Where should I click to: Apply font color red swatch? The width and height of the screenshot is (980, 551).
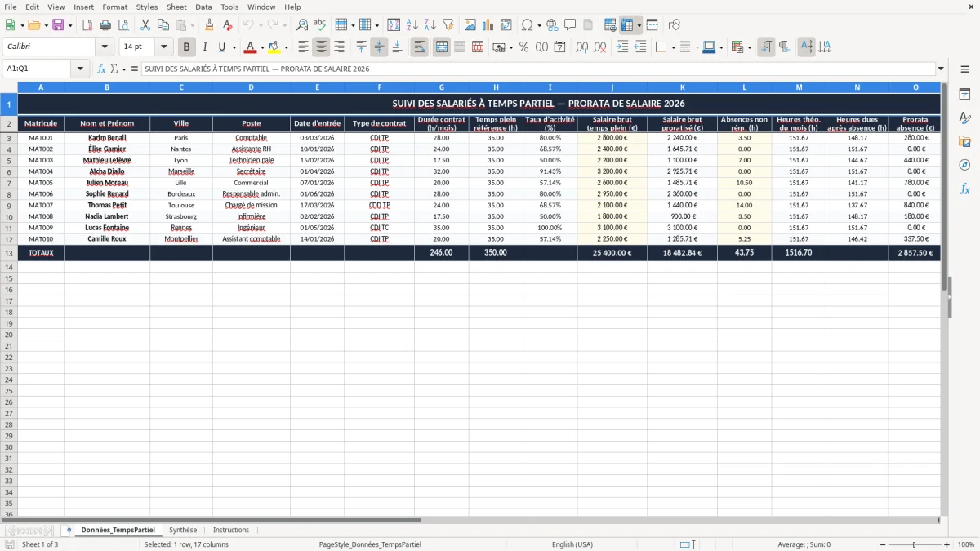(251, 47)
